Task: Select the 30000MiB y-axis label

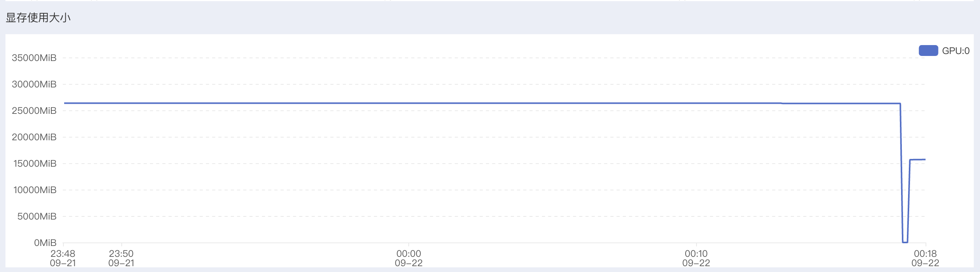Action: coord(34,84)
